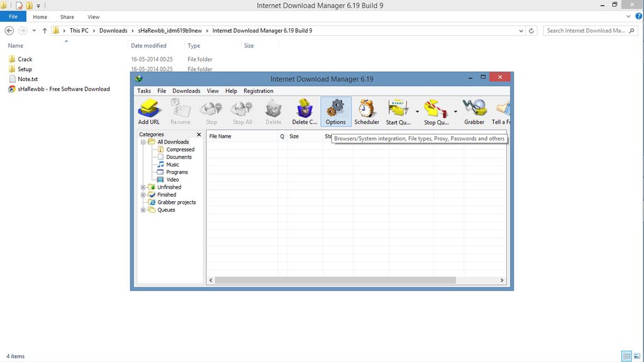
Task: Open the Registration menu
Action: pos(258,91)
